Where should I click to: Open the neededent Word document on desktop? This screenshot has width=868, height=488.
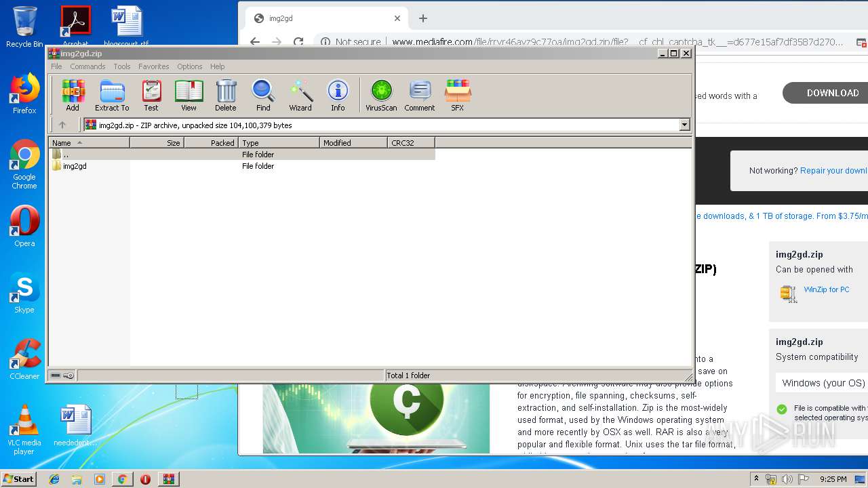(75, 426)
